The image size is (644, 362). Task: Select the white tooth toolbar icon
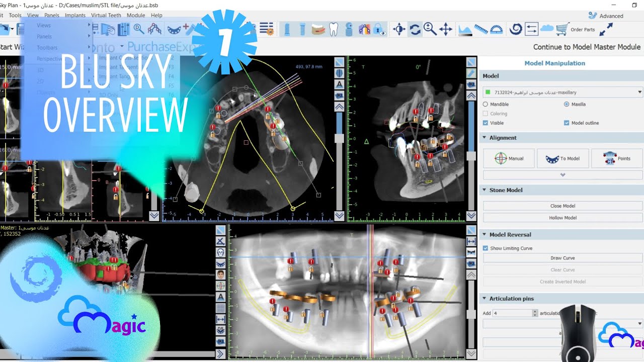tap(334, 29)
